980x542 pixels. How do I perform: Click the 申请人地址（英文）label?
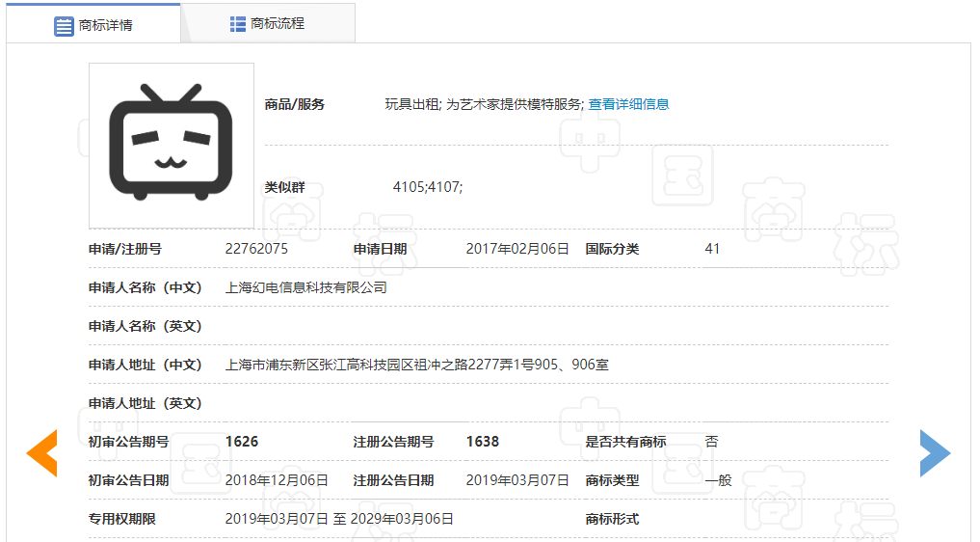(145, 403)
